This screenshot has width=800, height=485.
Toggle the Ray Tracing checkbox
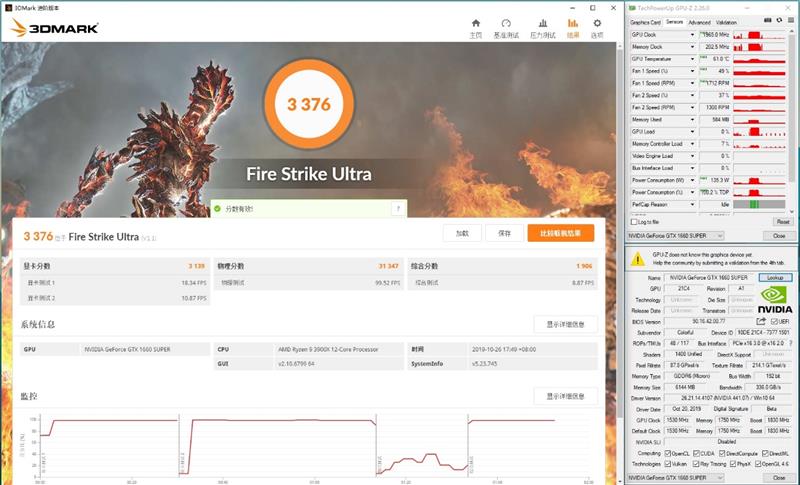pyautogui.click(x=696, y=464)
